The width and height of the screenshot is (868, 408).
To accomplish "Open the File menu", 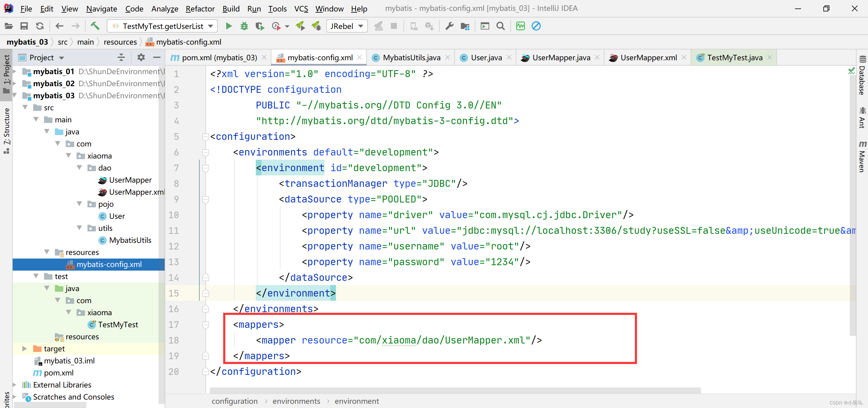I will (x=26, y=8).
